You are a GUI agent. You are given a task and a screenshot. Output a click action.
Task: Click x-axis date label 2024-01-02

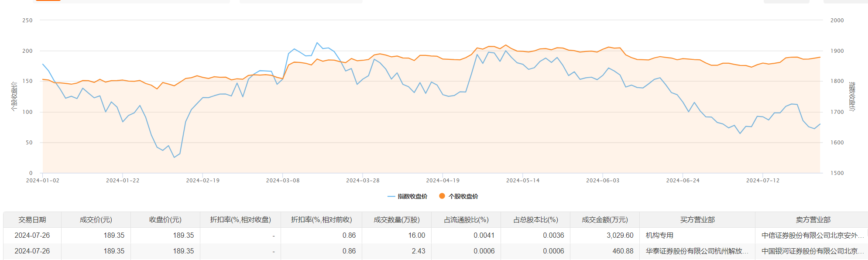(43, 181)
